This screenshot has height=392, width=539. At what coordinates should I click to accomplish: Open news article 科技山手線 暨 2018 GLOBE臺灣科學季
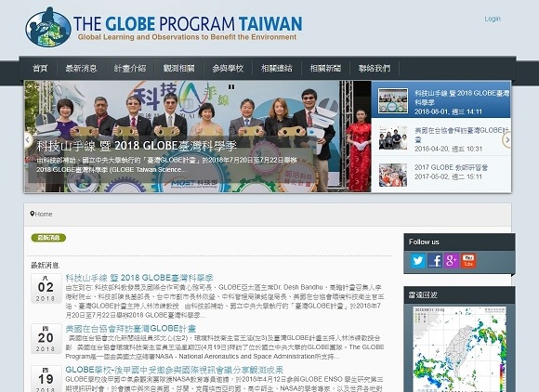pos(139,278)
